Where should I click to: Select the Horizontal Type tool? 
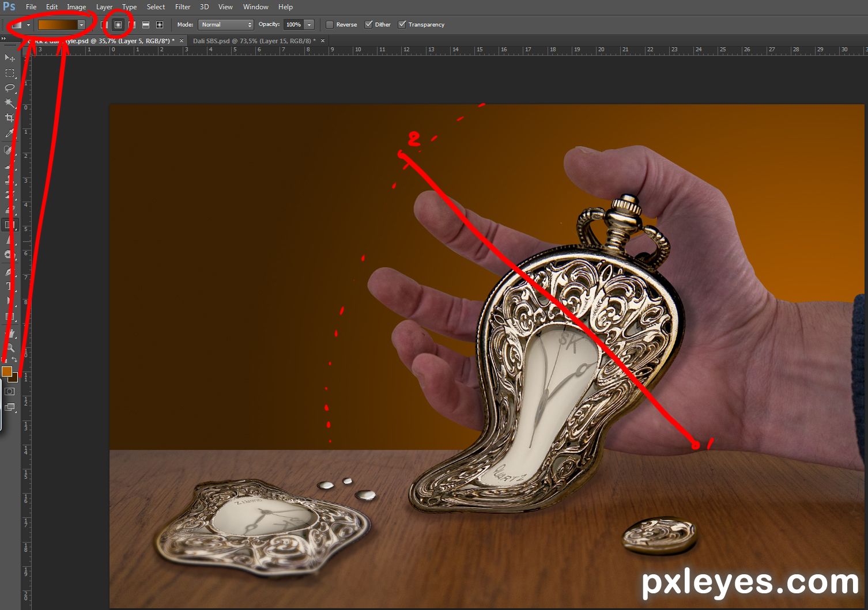click(10, 286)
